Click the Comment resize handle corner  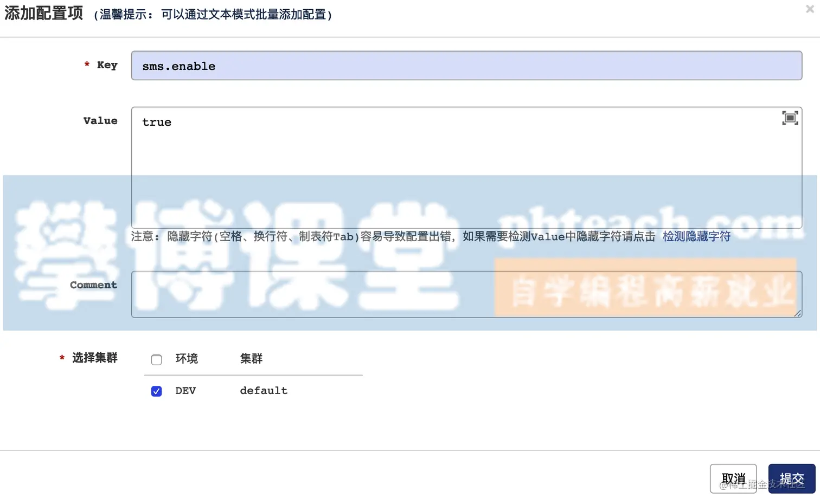pyautogui.click(x=798, y=313)
